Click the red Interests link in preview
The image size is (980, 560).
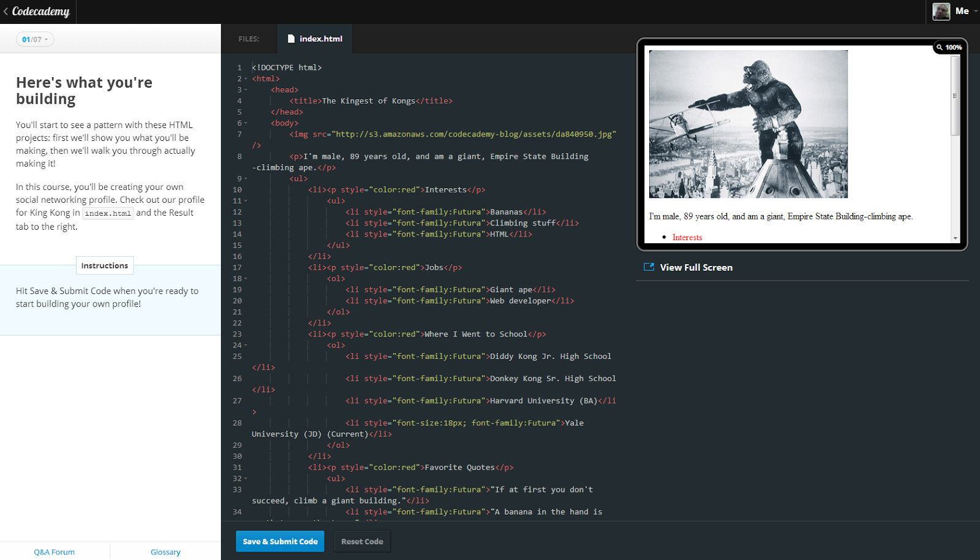tap(687, 237)
